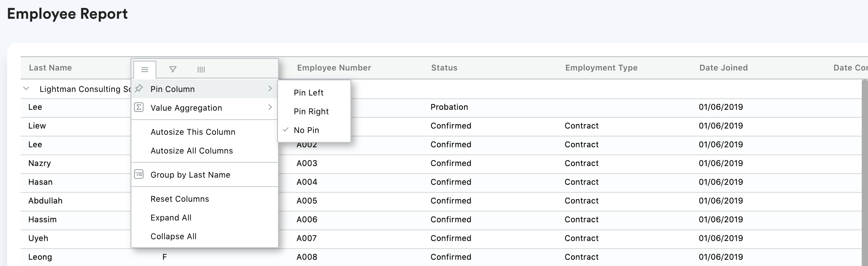Click the Employment Type column header
Viewport: 868px width, 266px height.
point(601,68)
